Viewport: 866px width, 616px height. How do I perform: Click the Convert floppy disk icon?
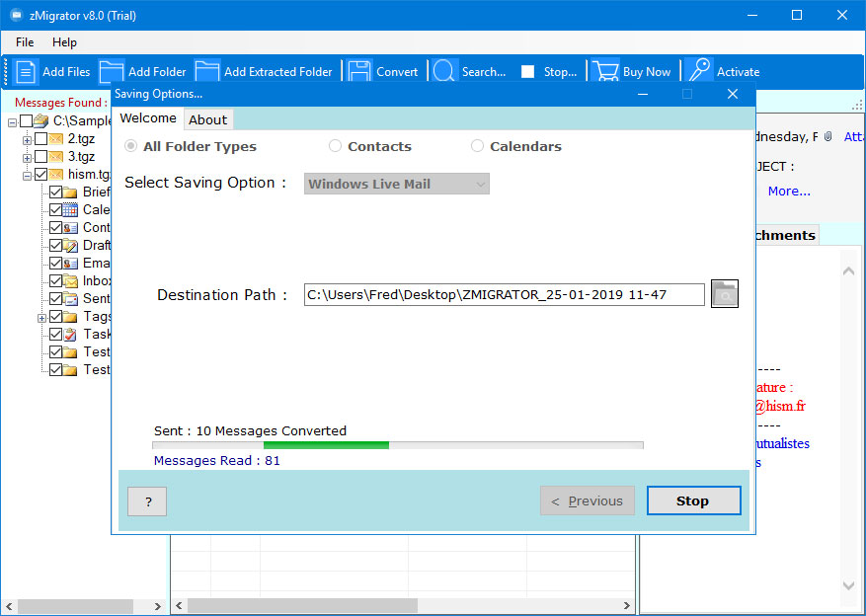359,72
